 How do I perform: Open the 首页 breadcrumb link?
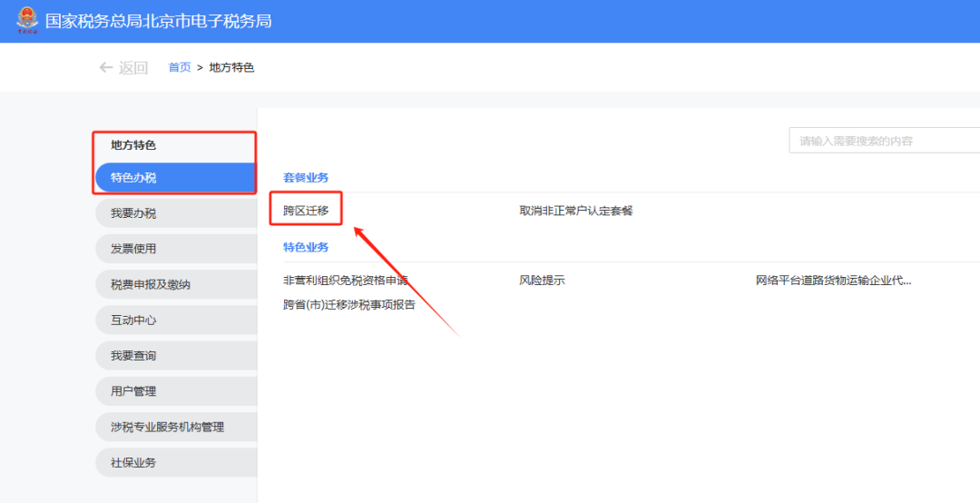point(180,67)
